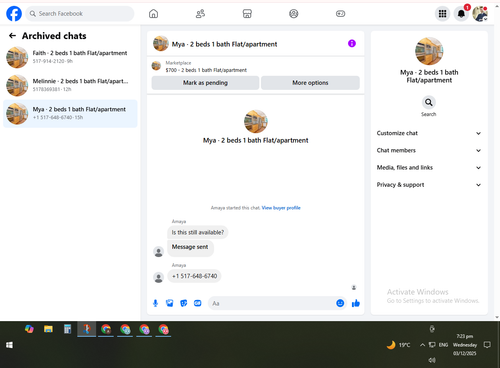Go back using the Archived chats arrow
Viewport: 500px width, 368px height.
click(12, 36)
